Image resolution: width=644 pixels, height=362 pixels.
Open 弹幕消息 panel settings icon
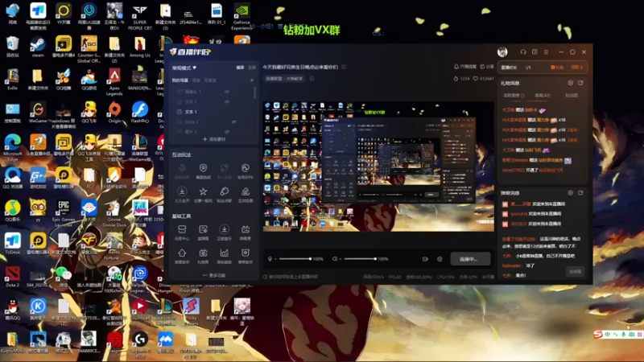[571, 192]
